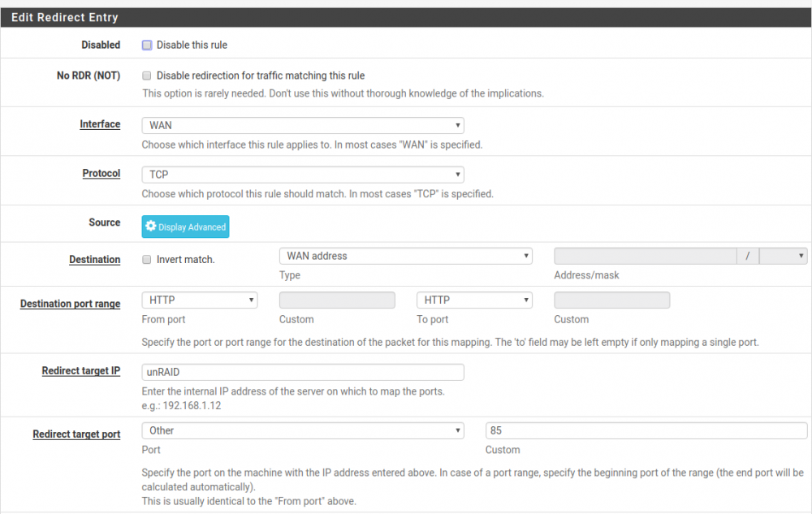Screen dimensions: 812x514
Task: Click the 'Destination port range' label link
Action: pos(71,304)
